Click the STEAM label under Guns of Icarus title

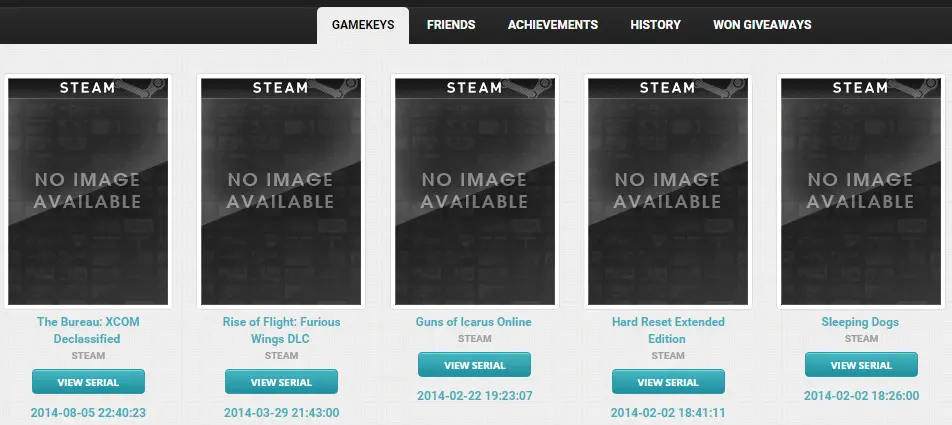pos(474,338)
